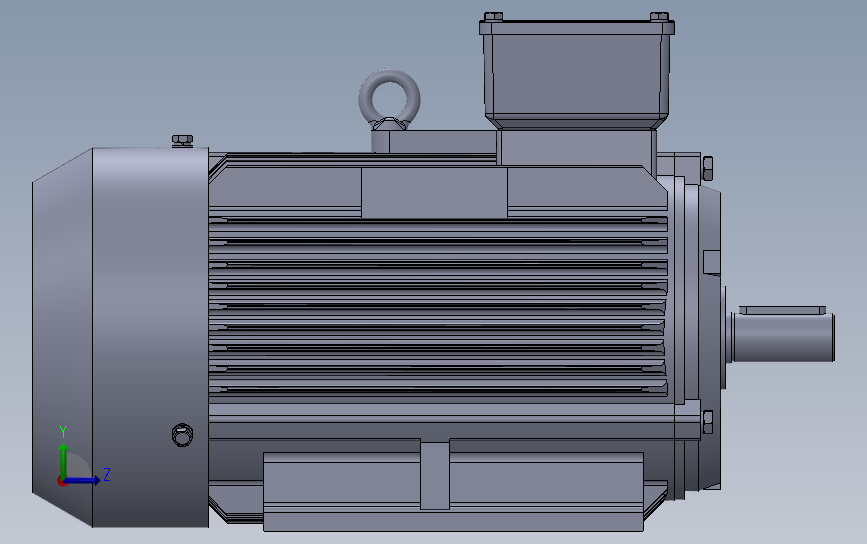Select the round plug on fan cover
Image resolution: width=867 pixels, height=544 pixels.
[182, 435]
